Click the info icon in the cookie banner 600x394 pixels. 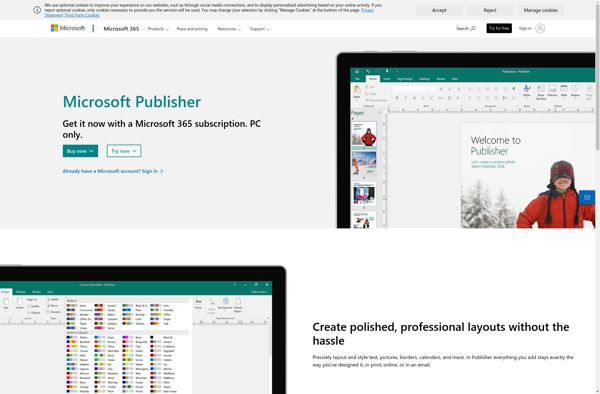pyautogui.click(x=37, y=10)
